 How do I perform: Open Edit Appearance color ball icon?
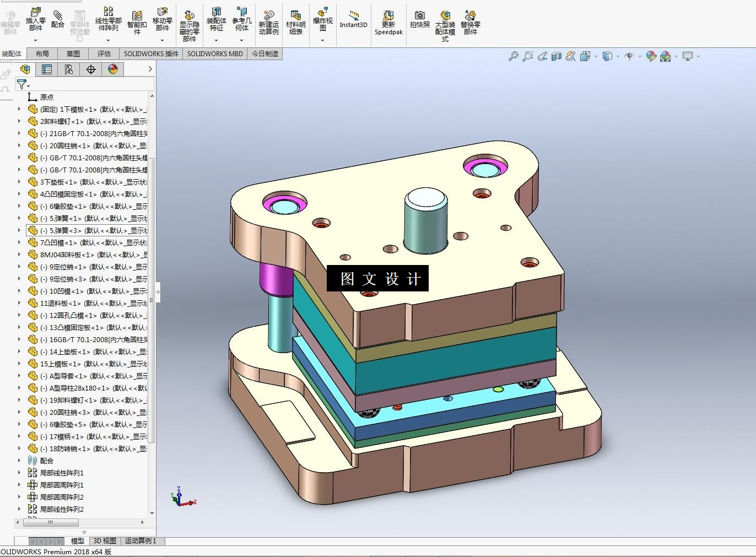click(x=651, y=56)
